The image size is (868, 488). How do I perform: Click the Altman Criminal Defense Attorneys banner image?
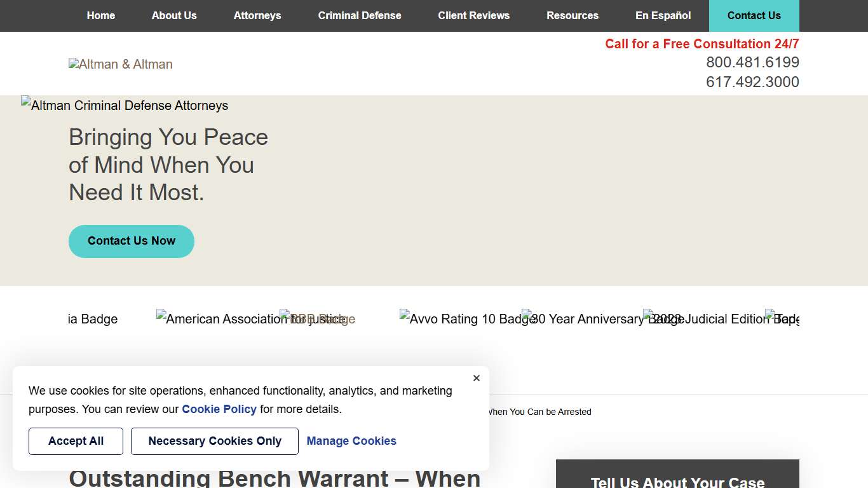[x=124, y=105]
